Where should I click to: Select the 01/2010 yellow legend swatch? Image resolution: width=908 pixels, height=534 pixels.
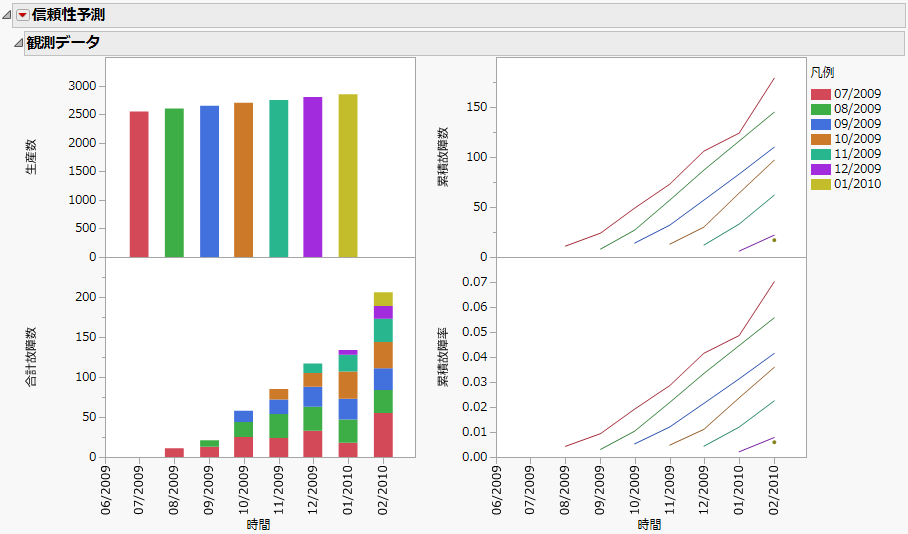tap(820, 184)
